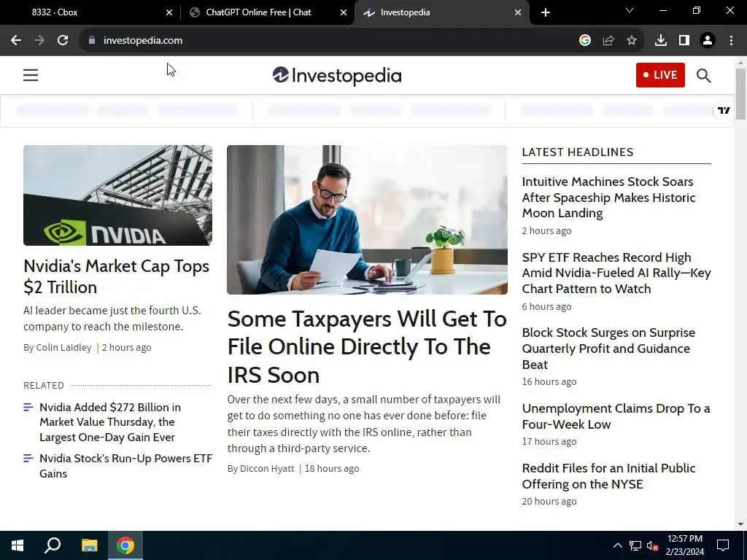Click the author name Diccon Hyatt
This screenshot has width=747, height=560.
[267, 469]
